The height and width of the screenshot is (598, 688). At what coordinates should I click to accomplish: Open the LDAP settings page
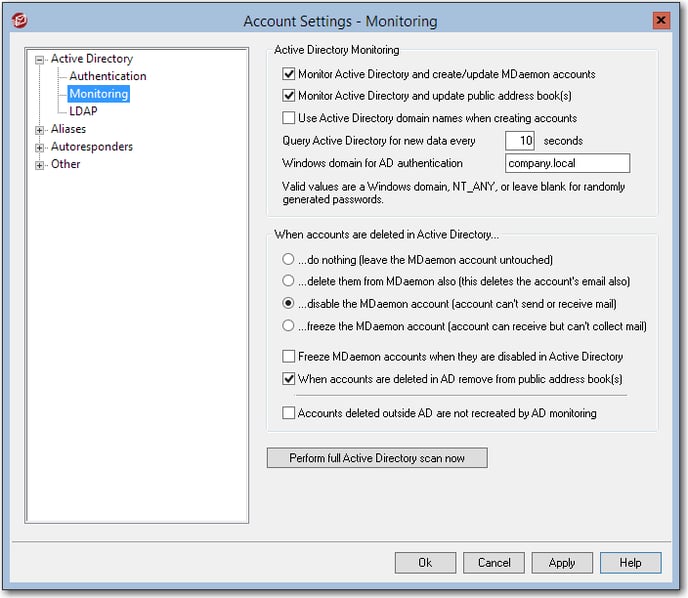click(x=83, y=111)
